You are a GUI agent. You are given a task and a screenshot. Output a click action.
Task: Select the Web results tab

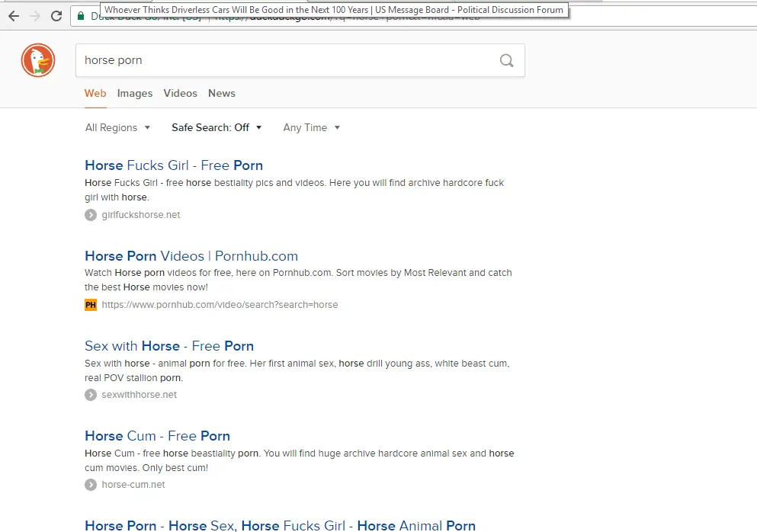pyautogui.click(x=95, y=94)
